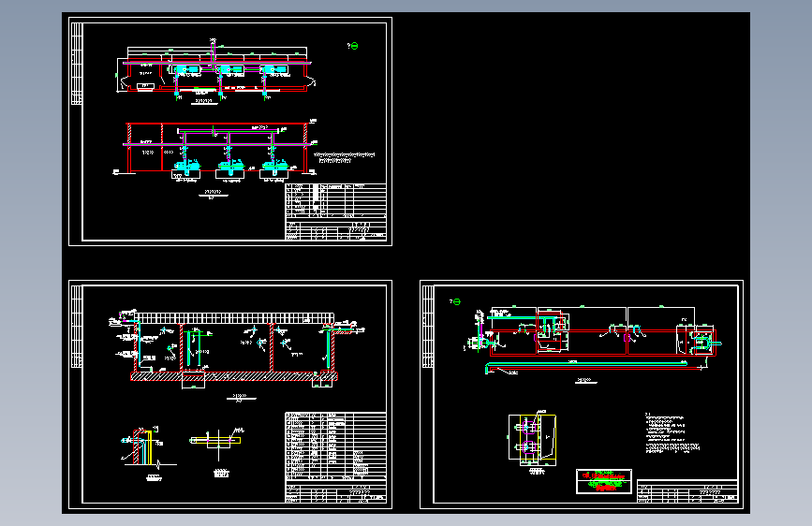This screenshot has width=812, height=526.
Task: Select the yellow-outlined detail drawing on bottom-right sheet
Action: click(533, 439)
